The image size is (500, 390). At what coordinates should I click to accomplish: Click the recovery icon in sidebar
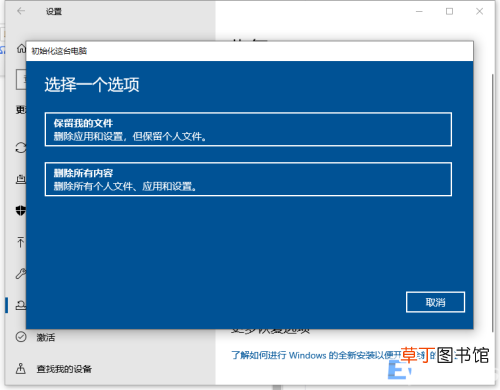tap(21, 305)
